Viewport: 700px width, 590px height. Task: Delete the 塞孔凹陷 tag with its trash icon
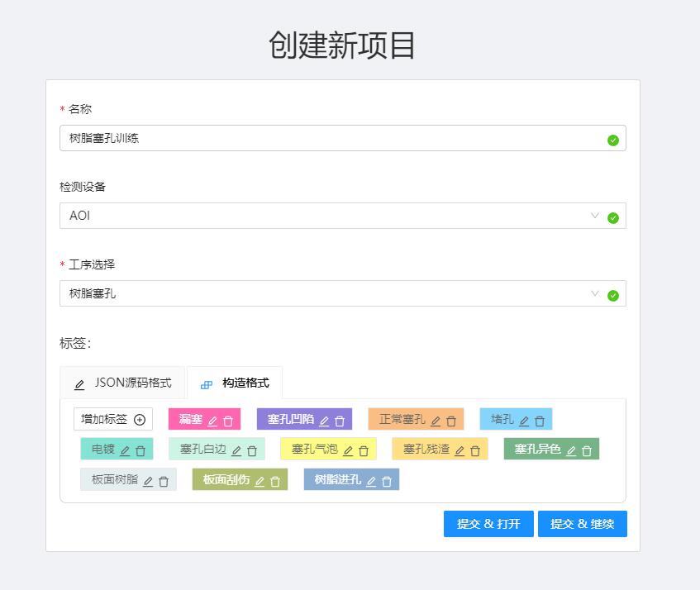click(340, 421)
